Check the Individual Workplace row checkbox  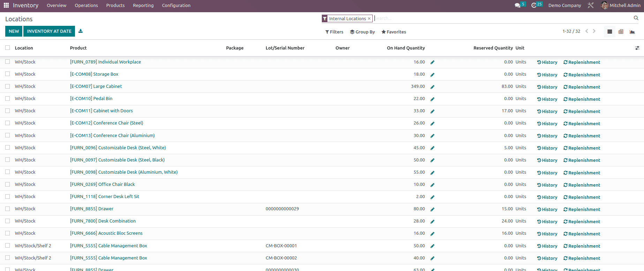(7, 62)
